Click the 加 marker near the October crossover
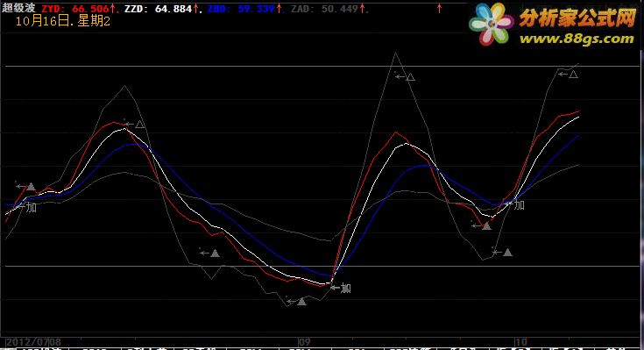This screenshot has height=350, width=644. 519,204
